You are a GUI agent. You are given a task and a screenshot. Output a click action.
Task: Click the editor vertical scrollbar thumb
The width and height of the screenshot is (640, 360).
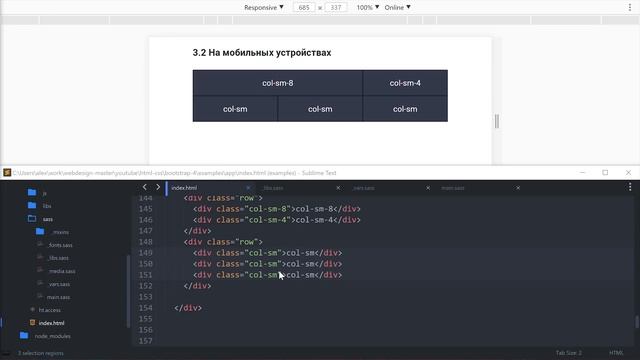click(x=637, y=322)
